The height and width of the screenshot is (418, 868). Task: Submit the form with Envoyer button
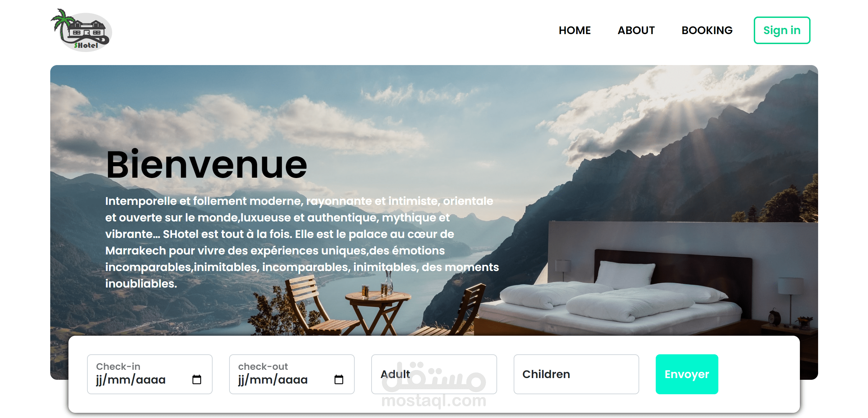[687, 374]
